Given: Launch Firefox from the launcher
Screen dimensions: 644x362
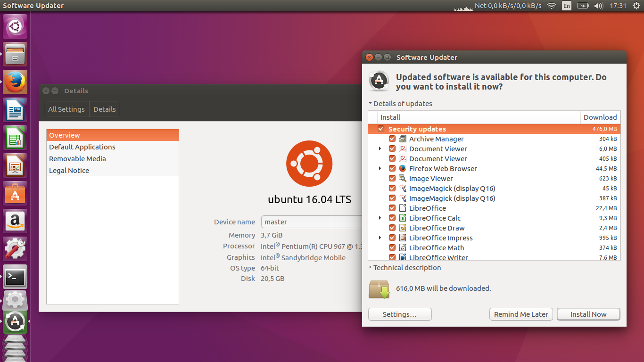Looking at the screenshot, I should tap(16, 82).
